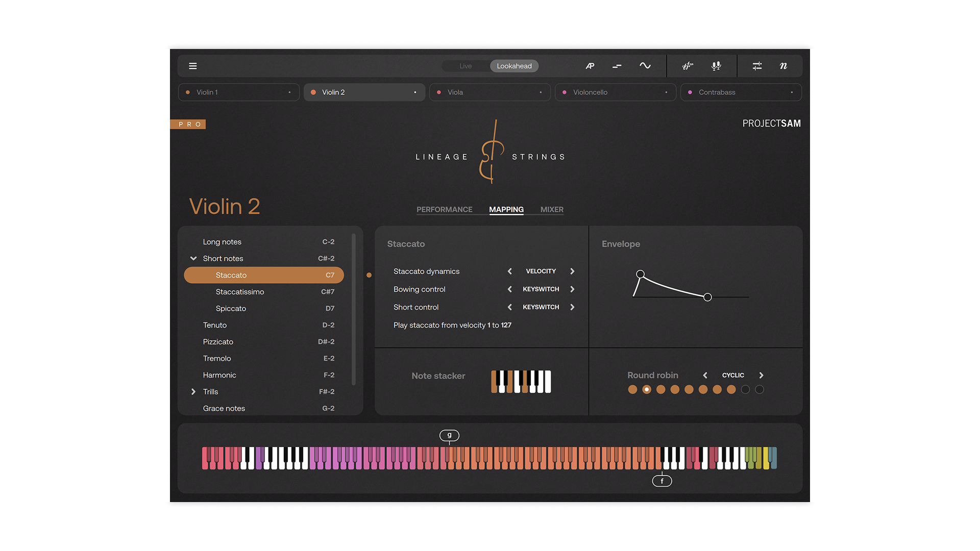
Task: Click the f marker below the keyboard
Action: pyautogui.click(x=662, y=481)
